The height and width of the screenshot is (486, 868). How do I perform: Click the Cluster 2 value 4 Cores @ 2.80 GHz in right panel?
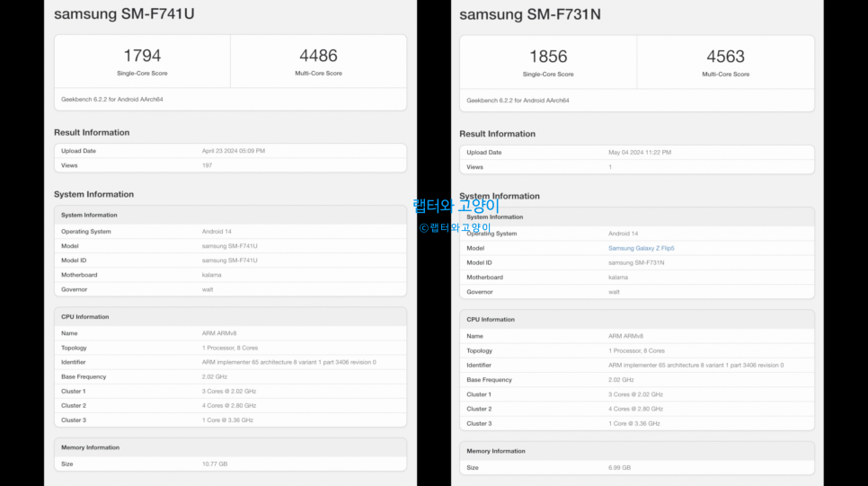coord(635,409)
